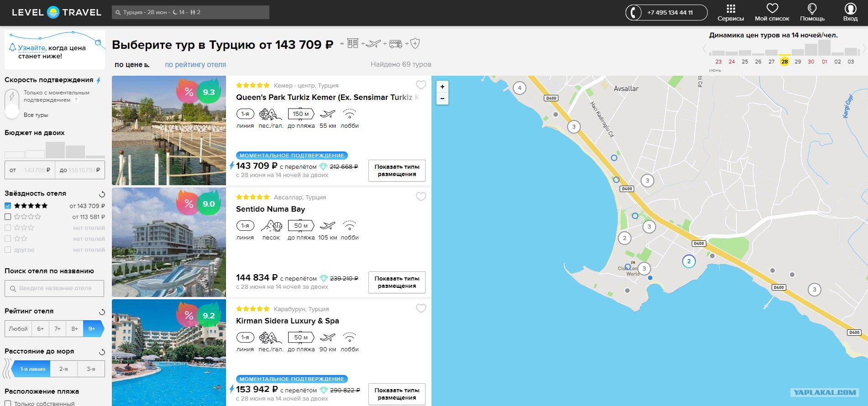The image size is (868, 406).
Task: Check Только собственный beach checkbox
Action: pos(8,403)
